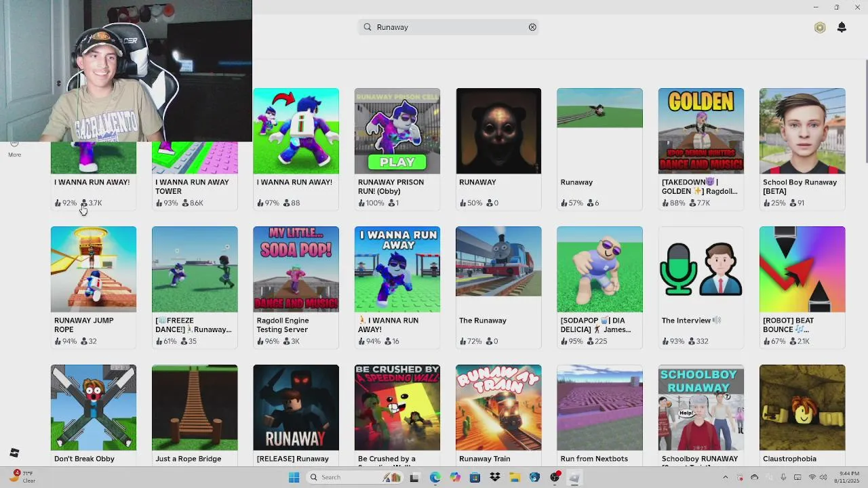Open the Claustrophobia game thumbnail
The height and width of the screenshot is (488, 868).
coord(802,407)
